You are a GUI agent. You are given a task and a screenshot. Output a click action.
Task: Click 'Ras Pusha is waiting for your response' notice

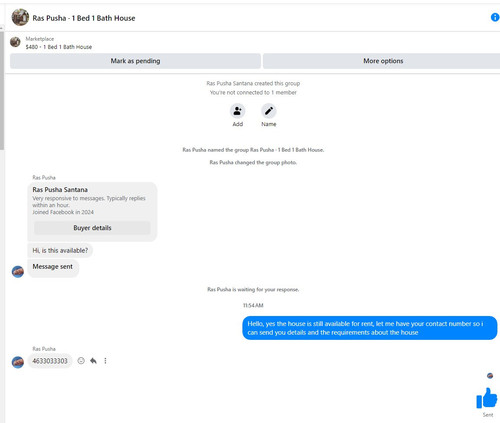pos(253,289)
